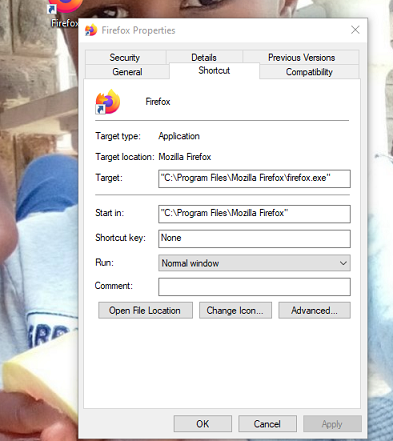Click the Target path input field
This screenshot has width=393, height=441.
pos(254,179)
